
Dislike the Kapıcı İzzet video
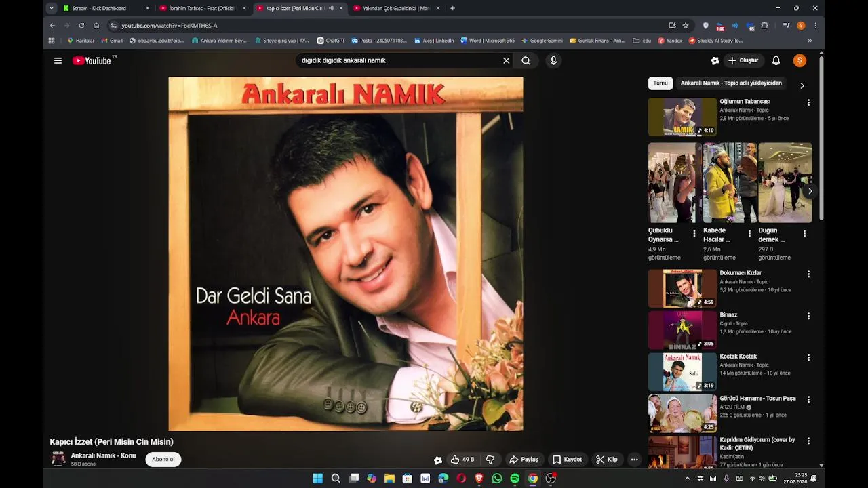click(490, 460)
